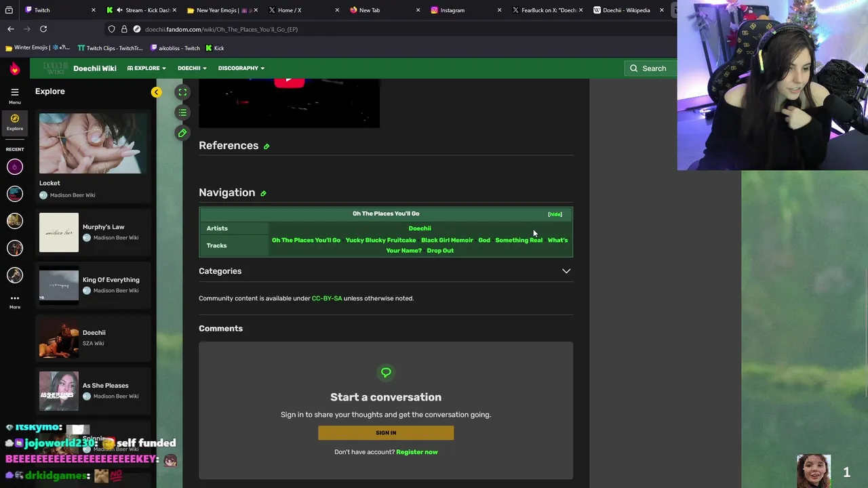Screen dimensions: 868x488
Task: Open the fourth recent wiki avatar
Action: (x=14, y=248)
